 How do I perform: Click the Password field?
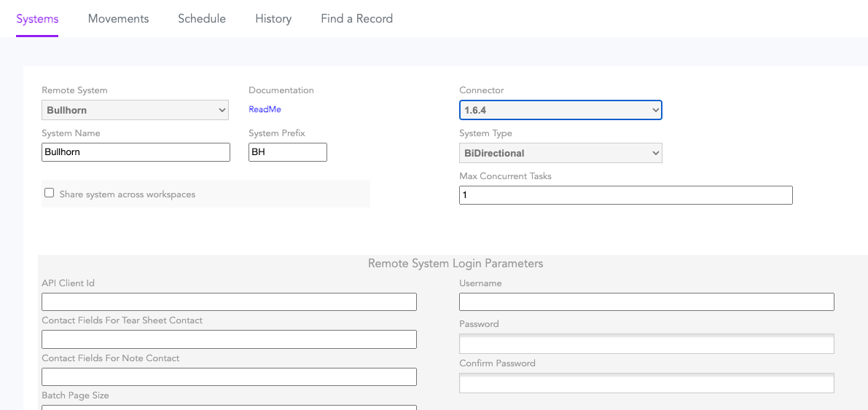[646, 344]
